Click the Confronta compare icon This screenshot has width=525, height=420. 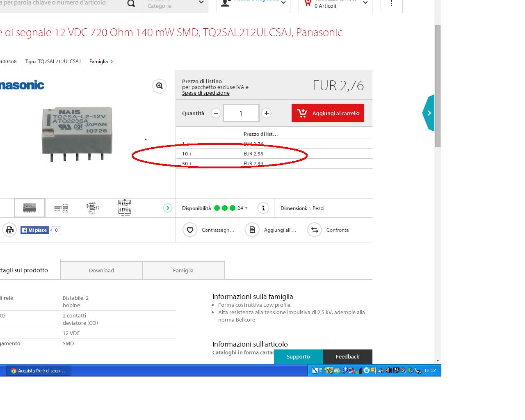coord(315,230)
